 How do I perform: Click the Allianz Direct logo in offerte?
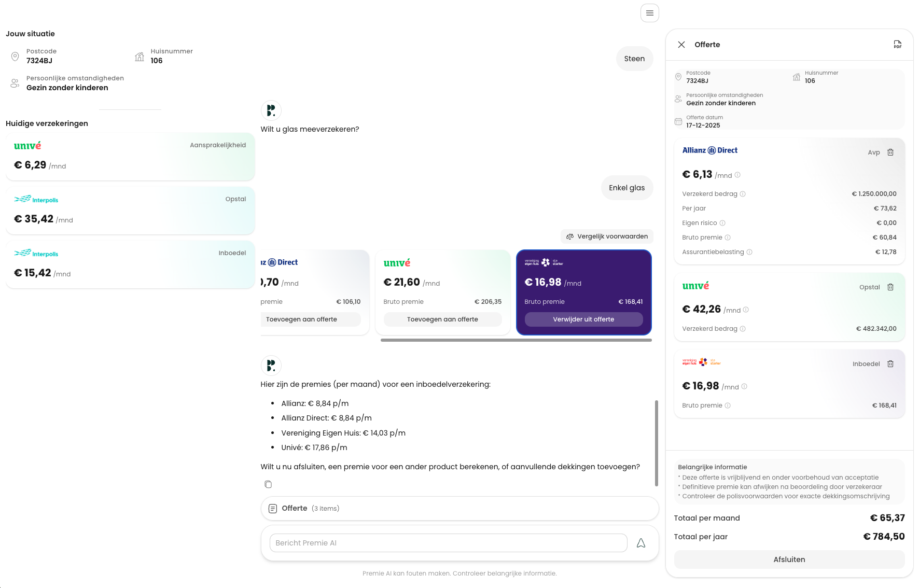click(709, 150)
